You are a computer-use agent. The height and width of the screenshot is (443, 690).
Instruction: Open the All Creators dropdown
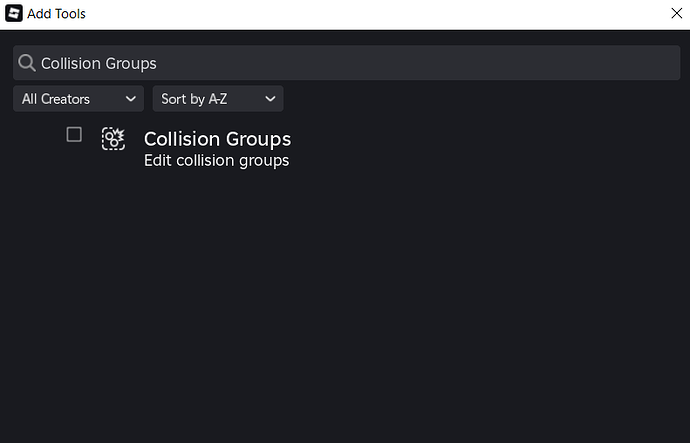78,99
